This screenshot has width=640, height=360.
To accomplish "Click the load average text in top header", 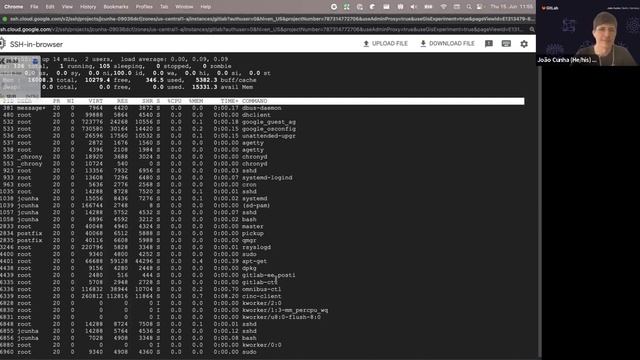I will (175, 59).
